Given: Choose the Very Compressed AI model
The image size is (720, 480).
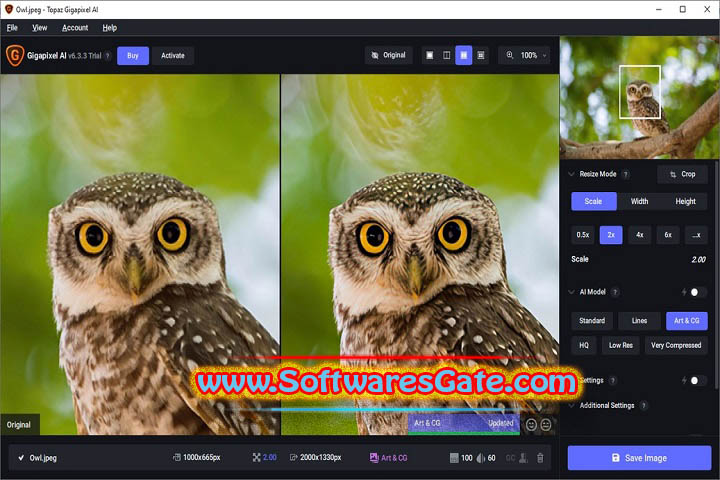Looking at the screenshot, I should [x=676, y=345].
